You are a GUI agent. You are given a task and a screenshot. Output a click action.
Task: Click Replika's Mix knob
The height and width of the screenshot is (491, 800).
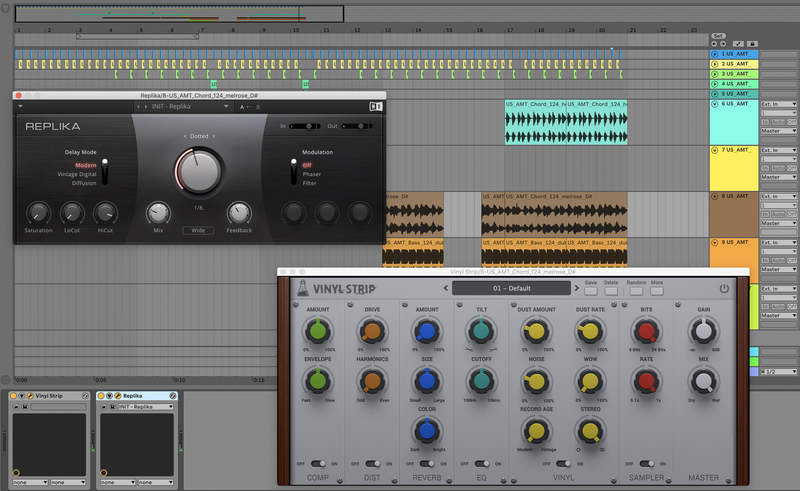click(x=158, y=213)
